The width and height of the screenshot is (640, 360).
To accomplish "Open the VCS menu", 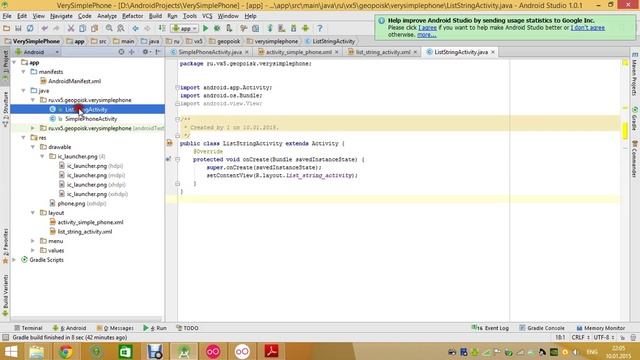I will (x=207, y=16).
